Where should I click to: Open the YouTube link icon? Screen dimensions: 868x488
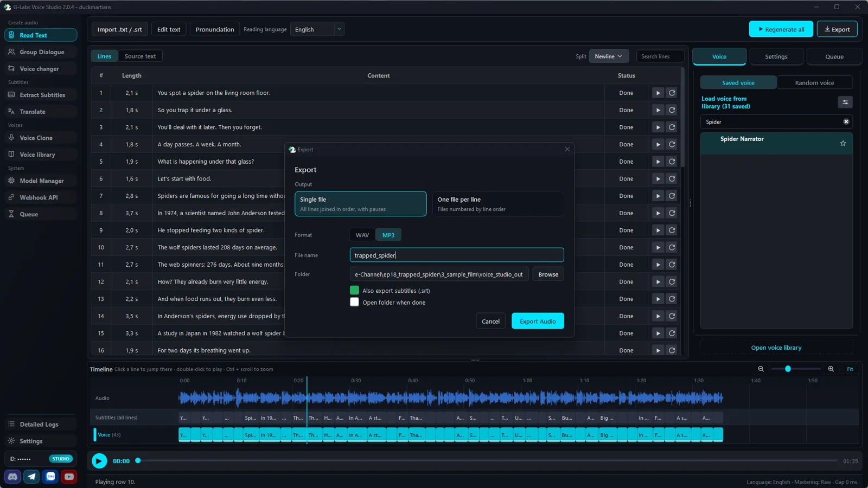[69, 477]
